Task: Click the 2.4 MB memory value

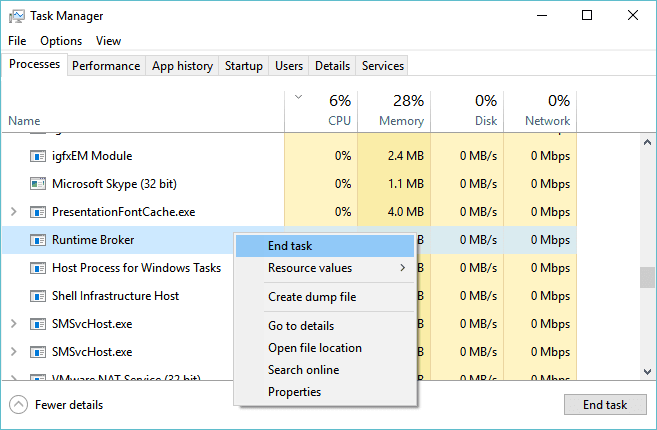Action: click(406, 156)
